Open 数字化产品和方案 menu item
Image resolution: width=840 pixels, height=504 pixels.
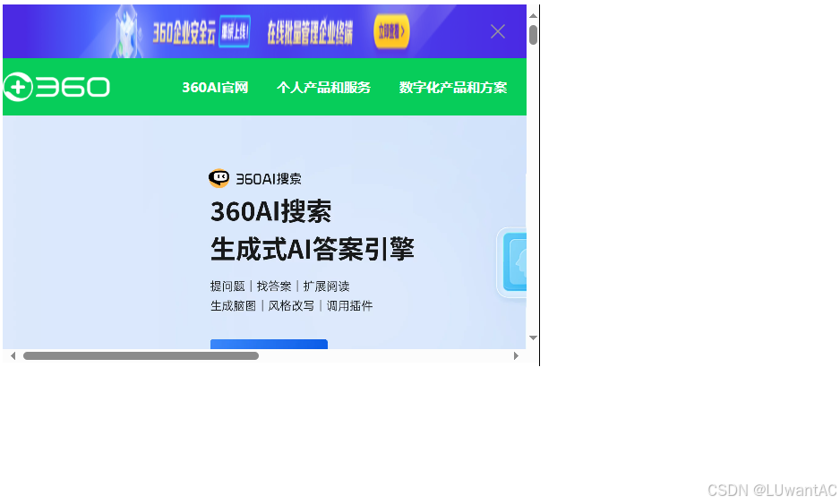(452, 88)
